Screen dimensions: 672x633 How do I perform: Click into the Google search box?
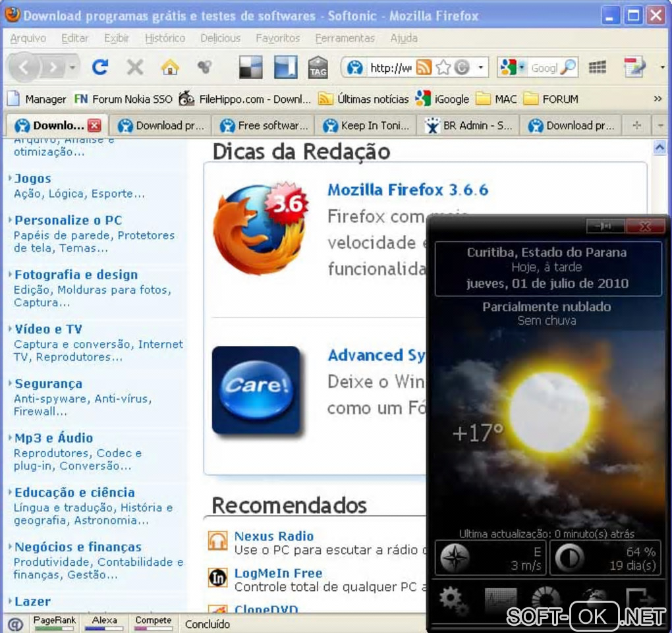point(544,68)
